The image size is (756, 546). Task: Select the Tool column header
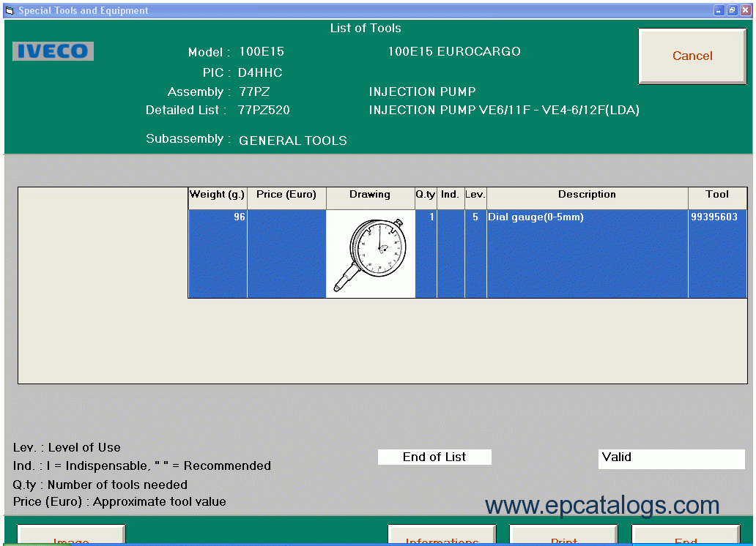click(717, 198)
